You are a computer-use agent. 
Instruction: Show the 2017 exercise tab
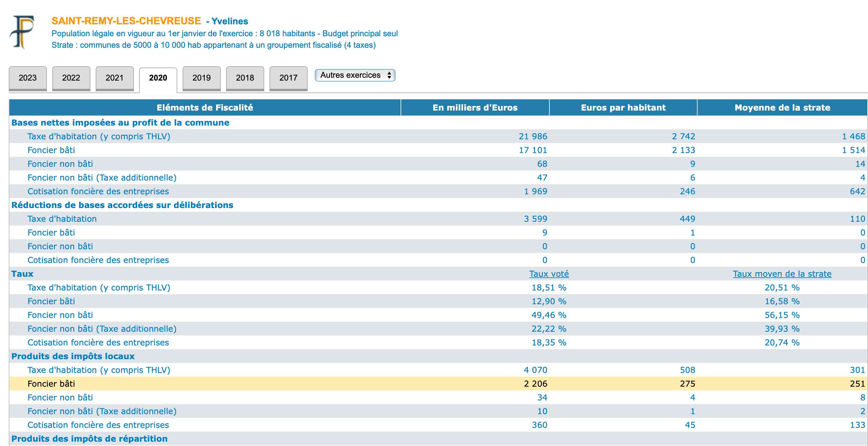point(288,78)
